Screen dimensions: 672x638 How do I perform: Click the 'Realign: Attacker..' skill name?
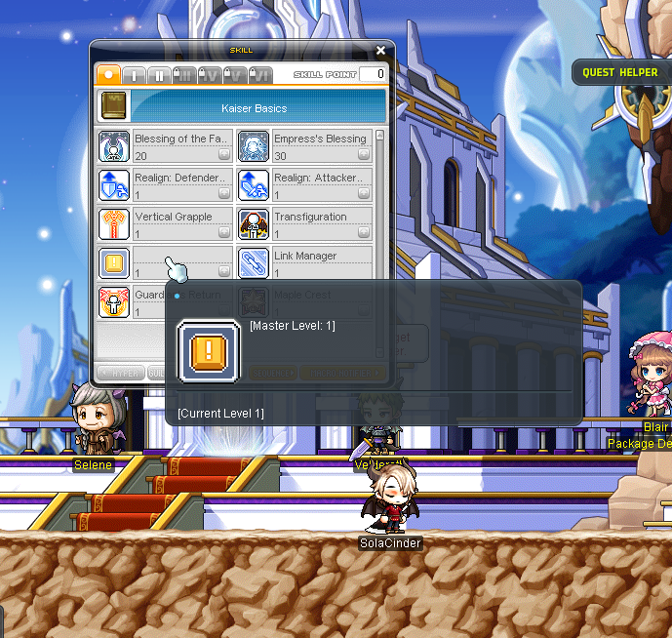pyautogui.click(x=318, y=178)
